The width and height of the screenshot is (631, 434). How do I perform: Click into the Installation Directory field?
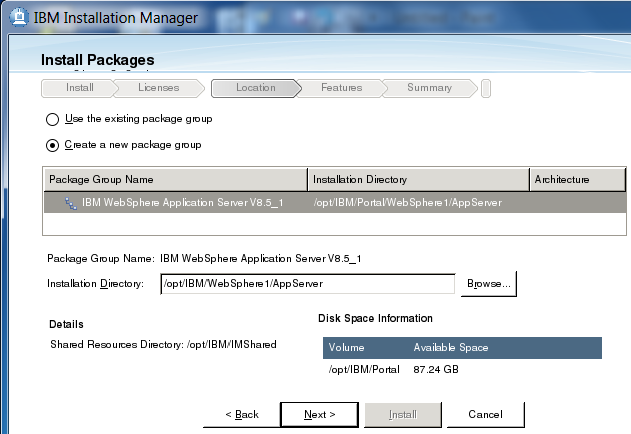click(307, 284)
